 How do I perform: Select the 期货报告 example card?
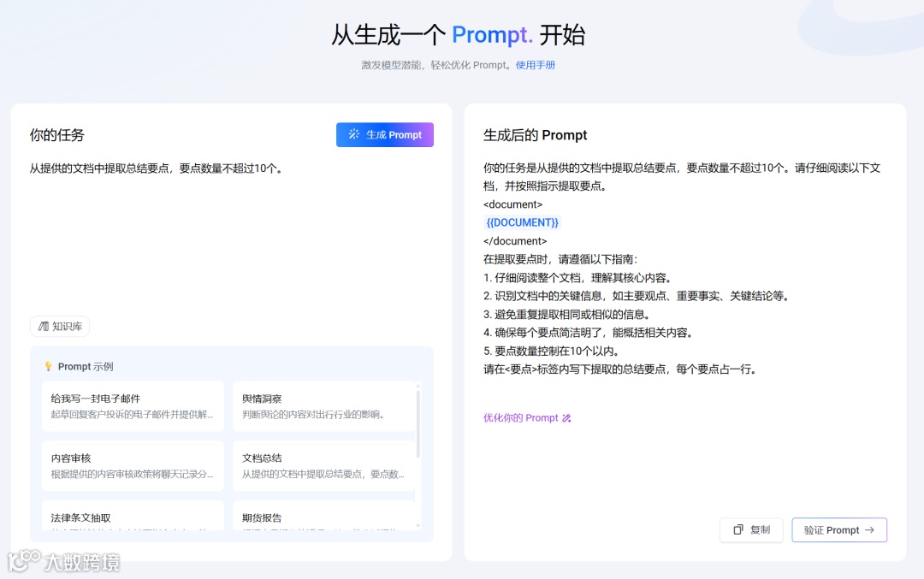[324, 516]
